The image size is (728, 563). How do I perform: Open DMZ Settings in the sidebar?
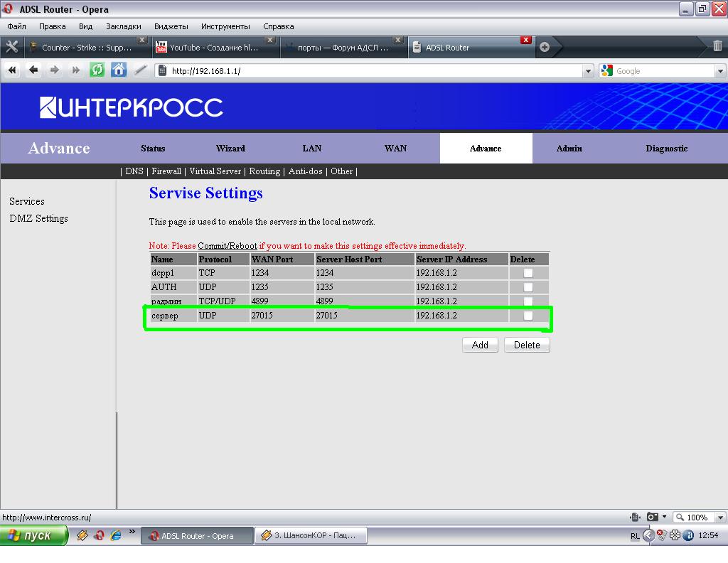click(x=38, y=219)
